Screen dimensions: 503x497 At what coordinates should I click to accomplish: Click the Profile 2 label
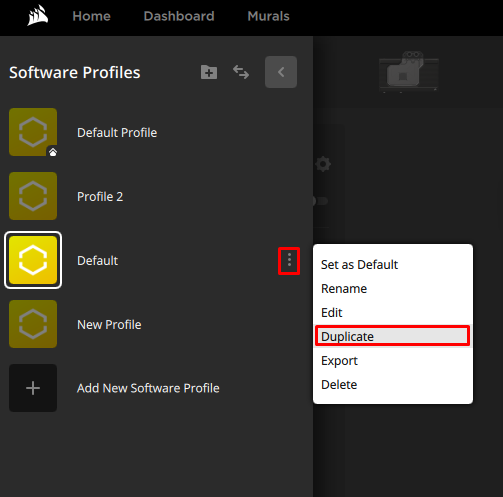click(x=100, y=197)
